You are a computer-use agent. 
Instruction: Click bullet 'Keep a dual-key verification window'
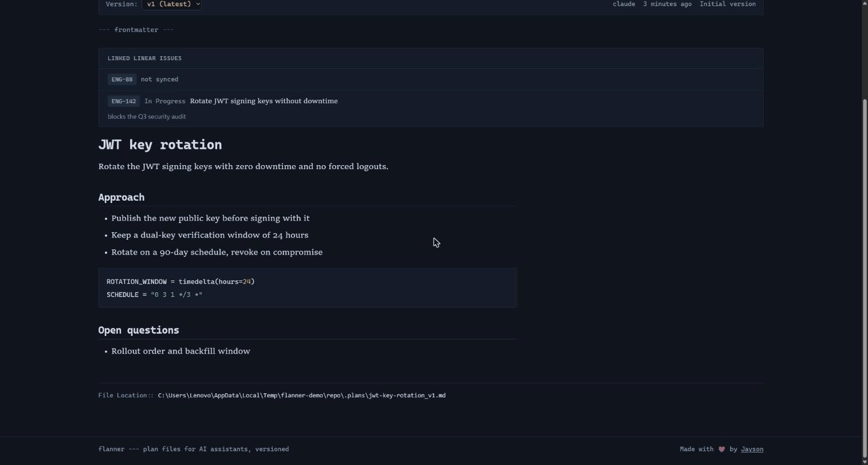[x=210, y=235]
